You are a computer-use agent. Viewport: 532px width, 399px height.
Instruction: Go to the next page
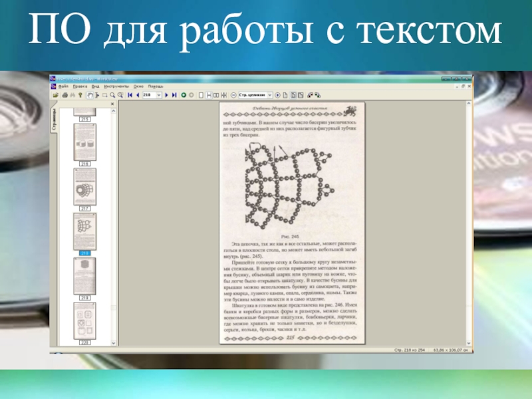[x=166, y=95]
